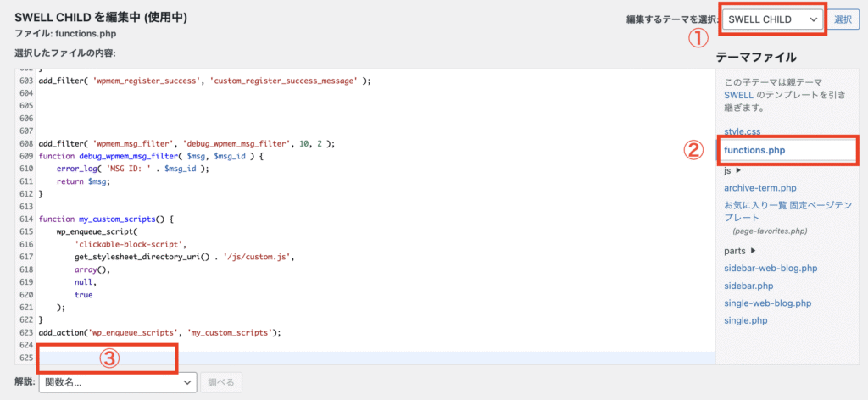868x400 pixels.
Task: Click line number 613 in gutter
Action: tap(25, 207)
